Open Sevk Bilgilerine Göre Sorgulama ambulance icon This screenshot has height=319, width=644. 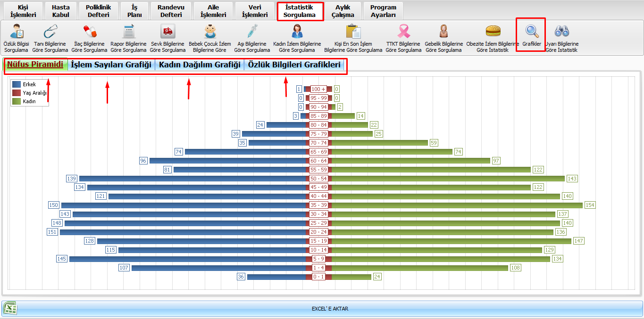(x=167, y=32)
